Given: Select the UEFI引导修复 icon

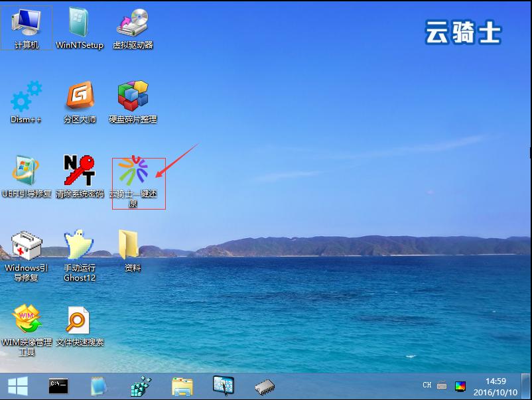Looking at the screenshot, I should (27, 172).
